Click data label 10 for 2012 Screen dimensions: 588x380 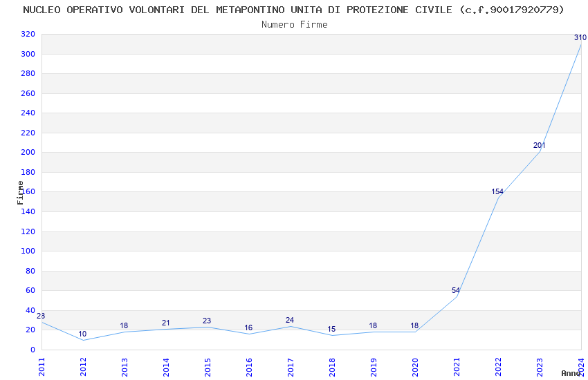(82, 334)
